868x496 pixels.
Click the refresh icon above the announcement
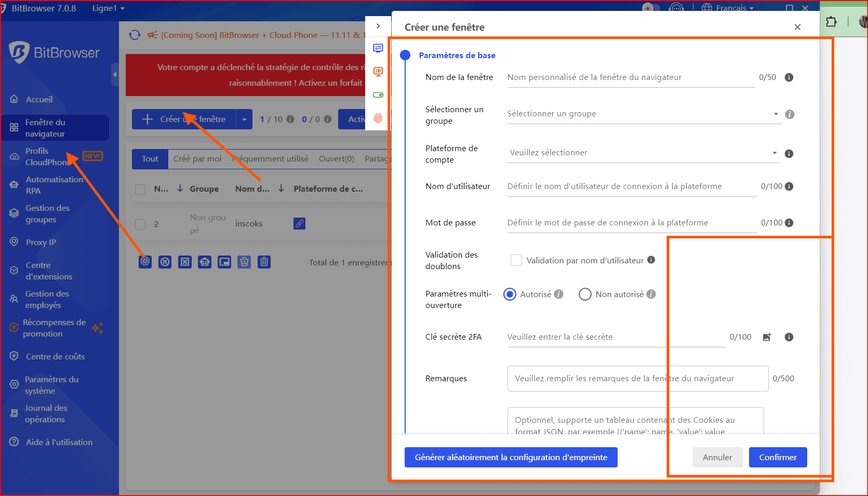pyautogui.click(x=135, y=35)
